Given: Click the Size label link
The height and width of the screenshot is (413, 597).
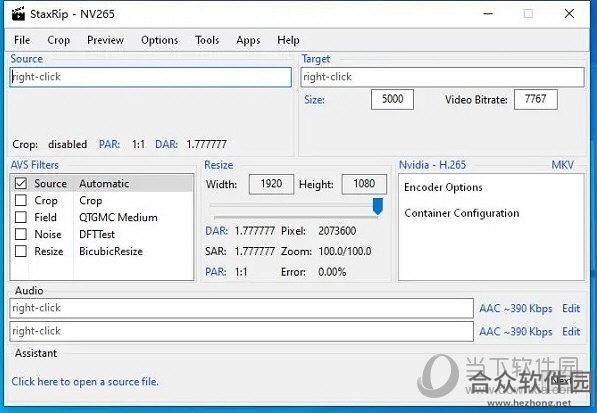Looking at the screenshot, I should click(x=314, y=100).
